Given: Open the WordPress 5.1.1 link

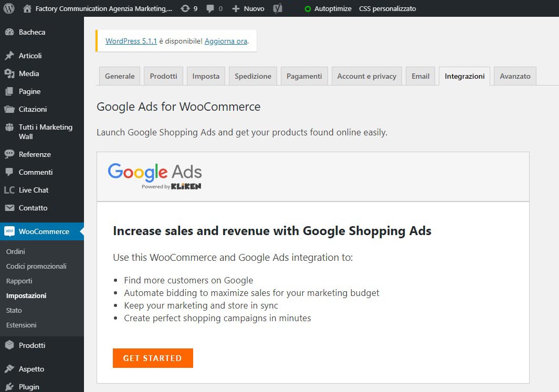Looking at the screenshot, I should [x=131, y=41].
